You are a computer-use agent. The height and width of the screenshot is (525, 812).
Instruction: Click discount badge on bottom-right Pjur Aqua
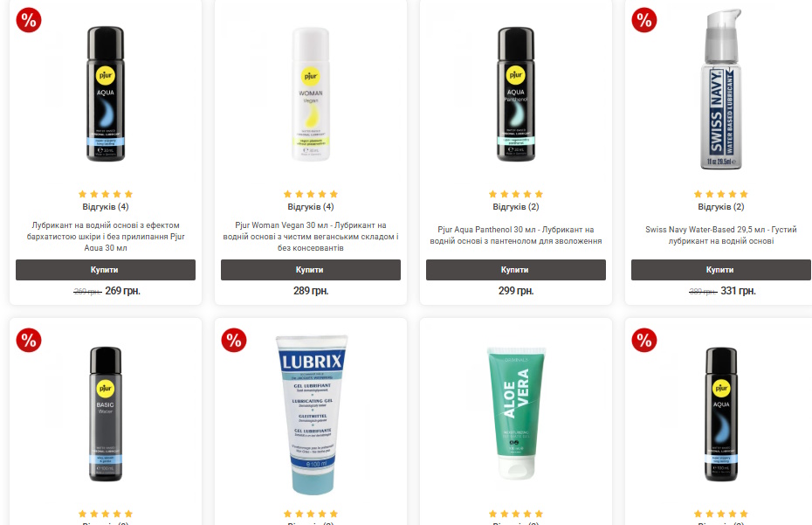[x=644, y=340]
